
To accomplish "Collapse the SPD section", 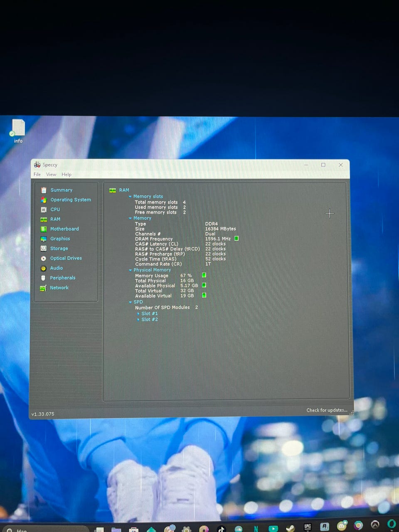I will click(130, 302).
